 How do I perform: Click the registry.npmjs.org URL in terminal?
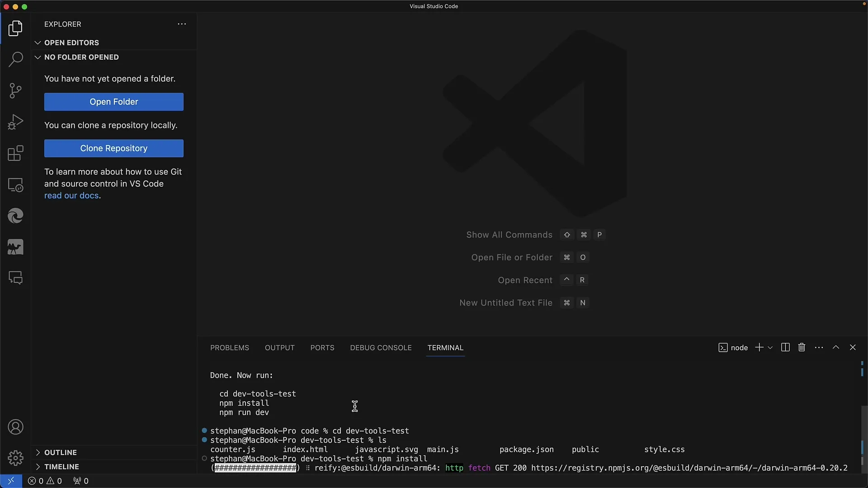(x=689, y=468)
